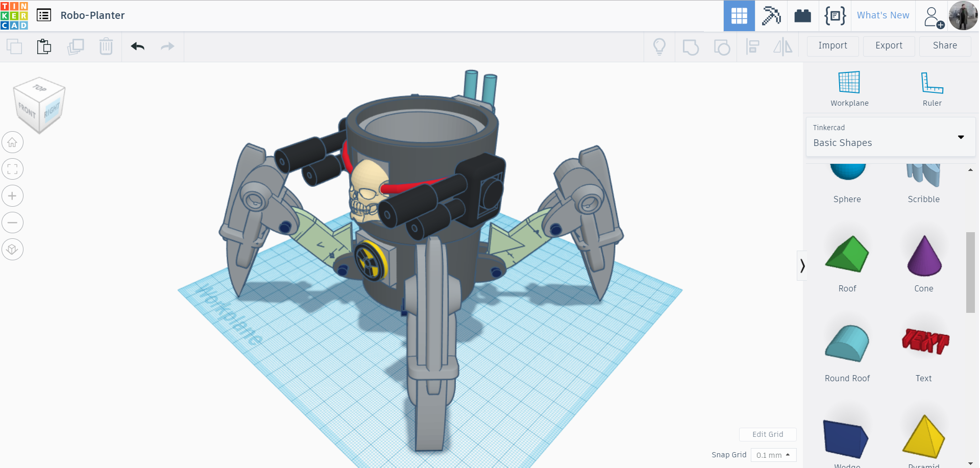Toggle the Show All lightbulb icon

pos(659,46)
